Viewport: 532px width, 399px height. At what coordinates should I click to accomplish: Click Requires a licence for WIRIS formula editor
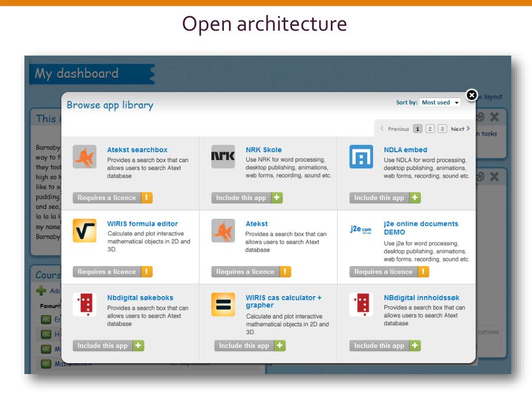click(x=113, y=272)
